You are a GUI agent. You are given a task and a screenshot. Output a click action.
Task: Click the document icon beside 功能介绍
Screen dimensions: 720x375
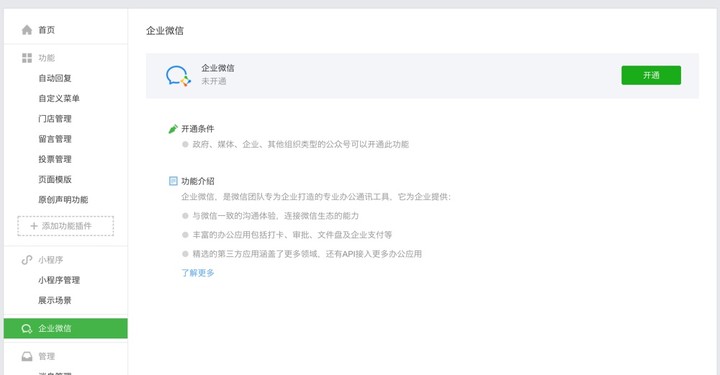pyautogui.click(x=173, y=181)
